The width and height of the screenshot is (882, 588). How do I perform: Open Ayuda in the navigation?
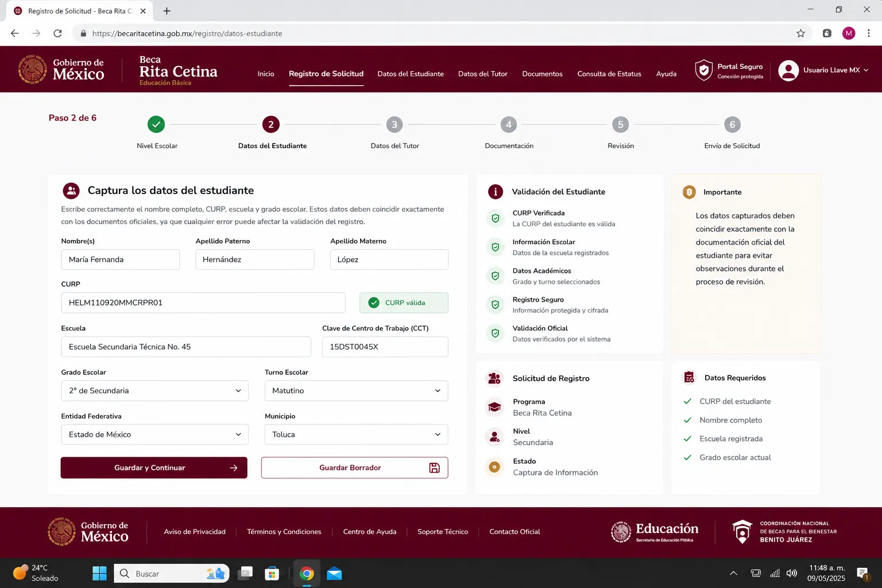[666, 74]
